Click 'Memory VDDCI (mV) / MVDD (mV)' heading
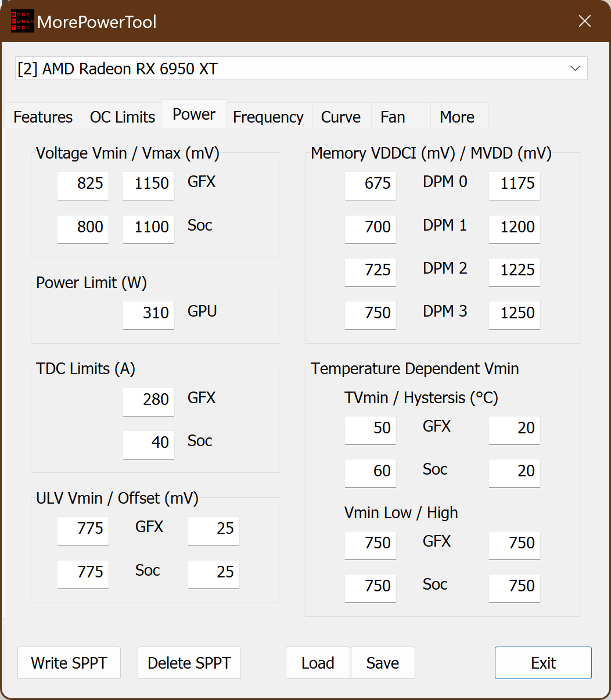Viewport: 611px width, 700px height. tap(431, 153)
